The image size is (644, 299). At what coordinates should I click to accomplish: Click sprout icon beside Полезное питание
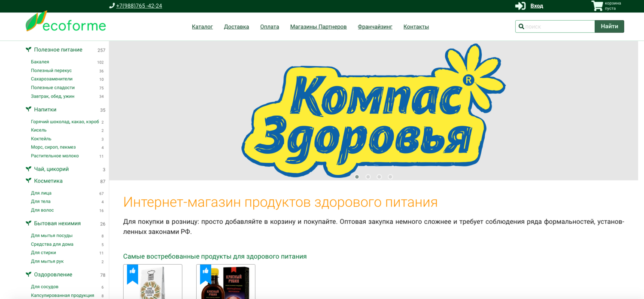[28, 49]
